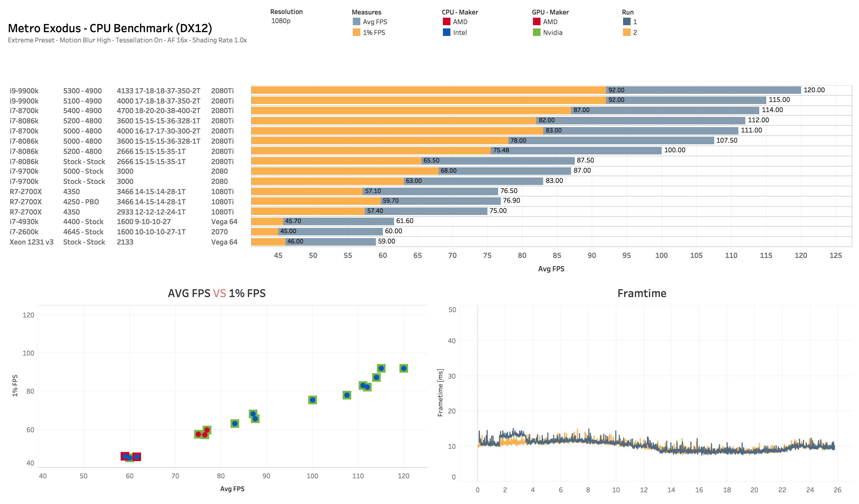Click the Nvidia GPU maker legend square
This screenshot has height=504, width=859.
pyautogui.click(x=536, y=32)
